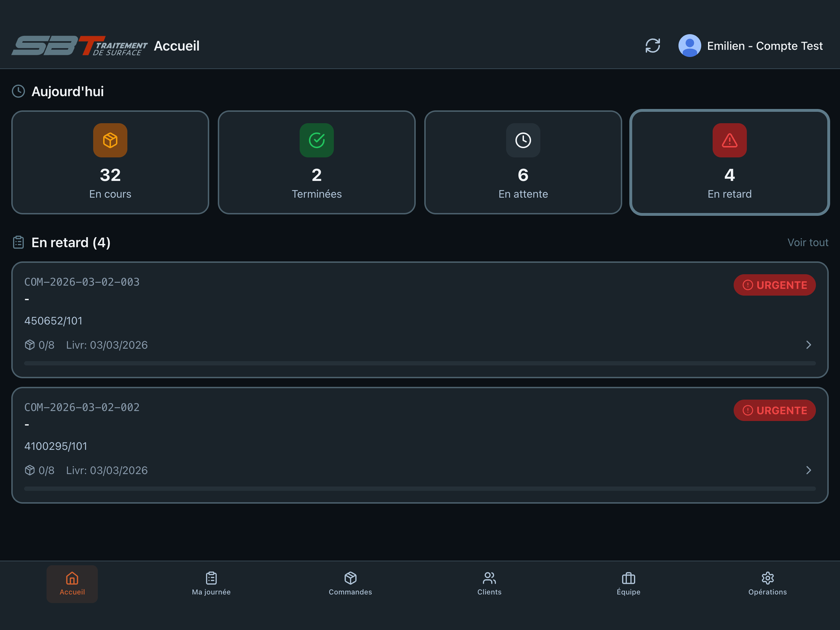Click the red warning En retard icon

click(x=729, y=140)
